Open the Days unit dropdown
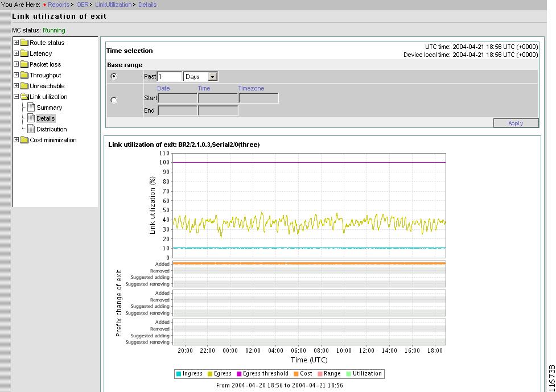 coord(213,76)
